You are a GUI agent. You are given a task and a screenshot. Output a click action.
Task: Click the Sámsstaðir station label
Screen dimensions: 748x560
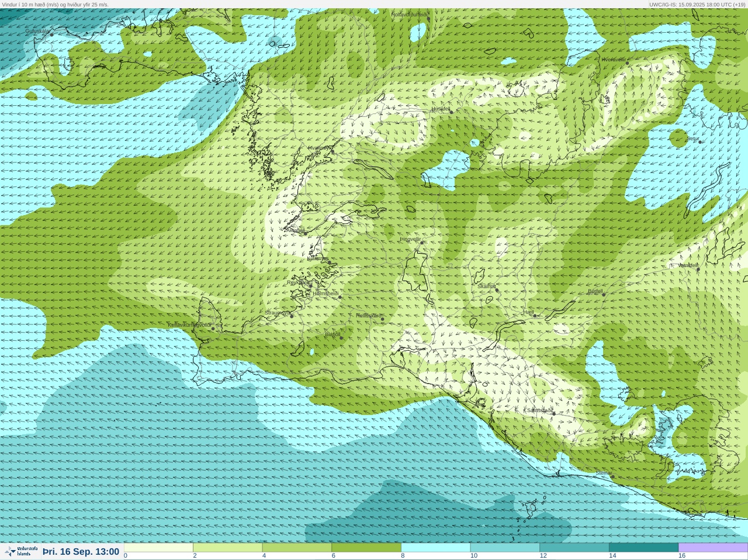pyautogui.click(x=539, y=410)
